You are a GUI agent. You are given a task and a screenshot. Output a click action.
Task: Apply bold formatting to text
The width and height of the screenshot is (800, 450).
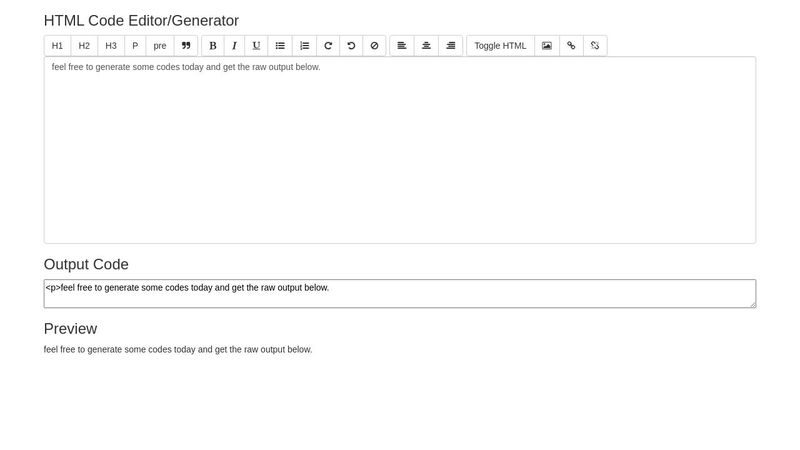(x=212, y=46)
